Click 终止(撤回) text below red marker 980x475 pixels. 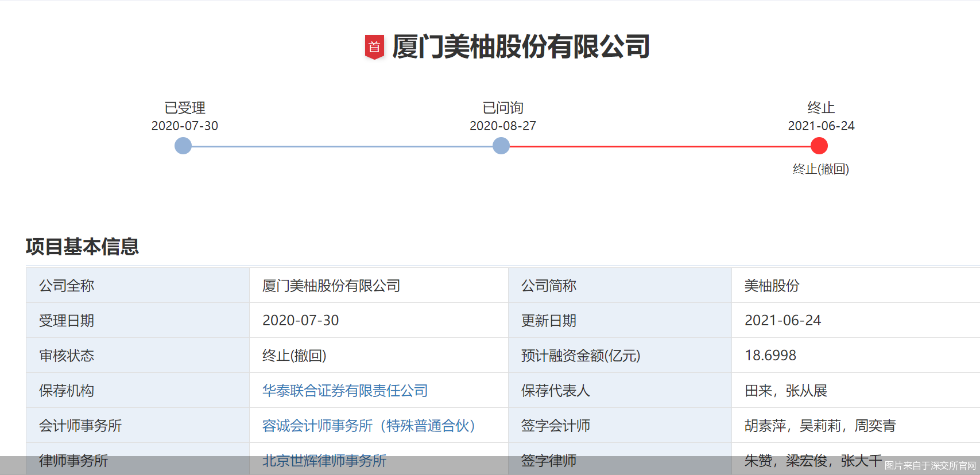pos(821,169)
